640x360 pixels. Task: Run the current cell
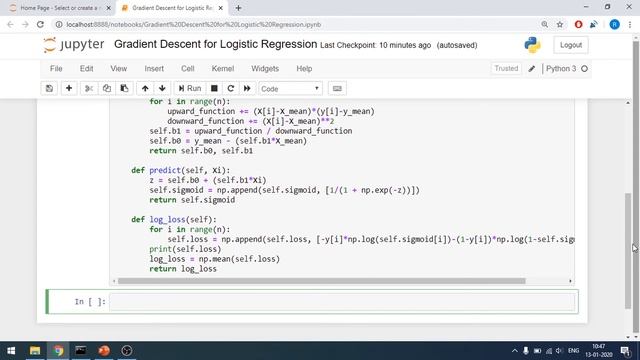190,89
